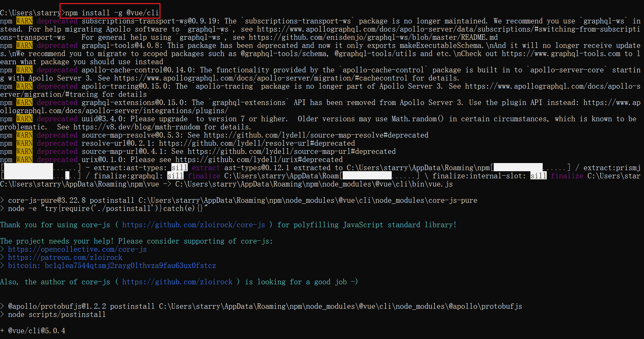Click the 'apollo-tracing@0.15.0' package name

click(126, 86)
